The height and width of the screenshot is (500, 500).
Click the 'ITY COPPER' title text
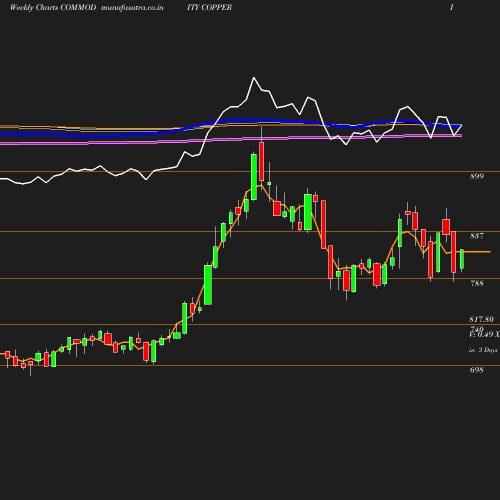[209, 8]
